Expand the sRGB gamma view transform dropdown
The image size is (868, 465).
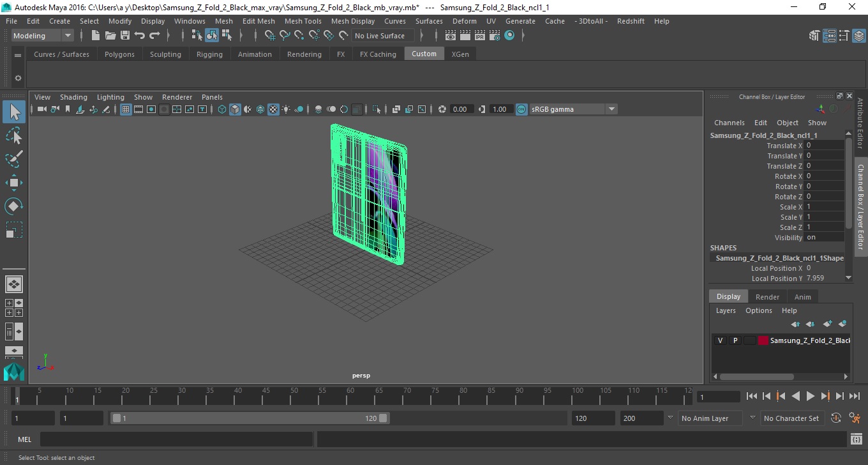tap(611, 109)
